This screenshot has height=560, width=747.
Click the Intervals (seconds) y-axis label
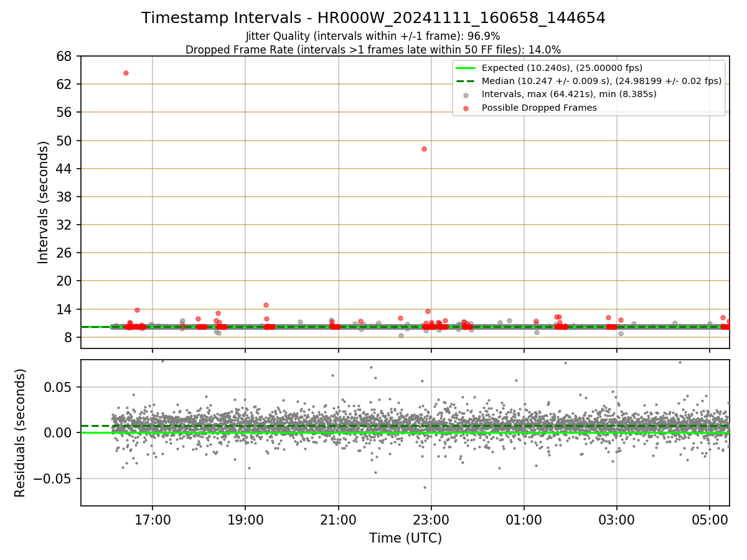coord(44,202)
